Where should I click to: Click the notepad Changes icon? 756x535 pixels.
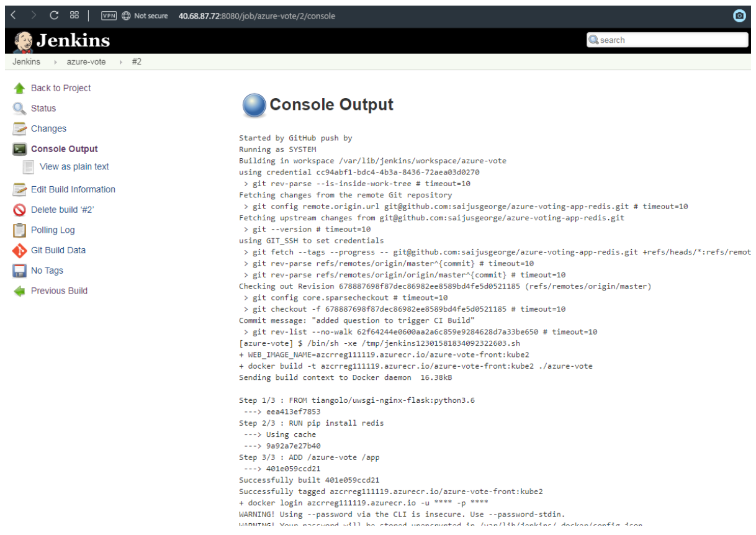click(19, 128)
